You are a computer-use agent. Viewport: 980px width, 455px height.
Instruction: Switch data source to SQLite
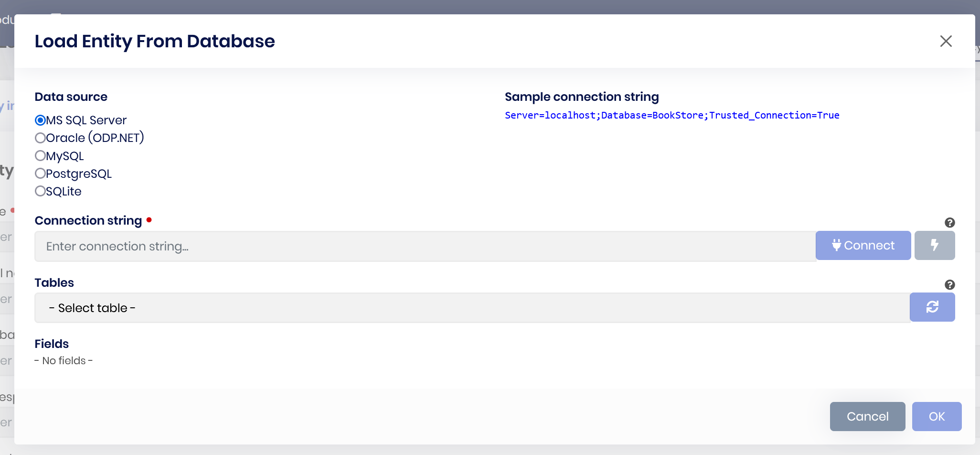tap(41, 191)
